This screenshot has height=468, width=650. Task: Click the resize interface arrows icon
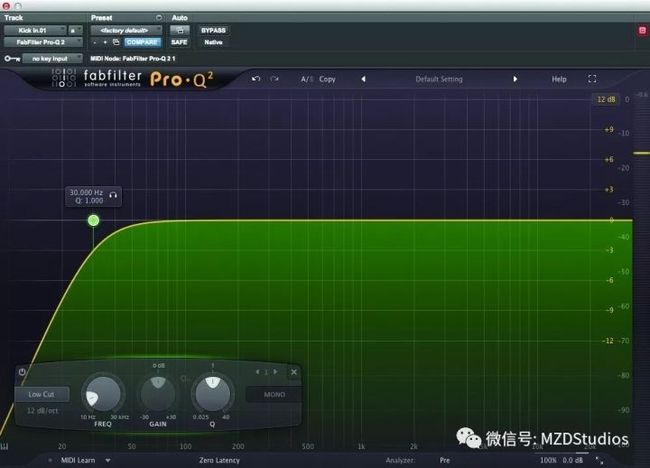(x=599, y=460)
